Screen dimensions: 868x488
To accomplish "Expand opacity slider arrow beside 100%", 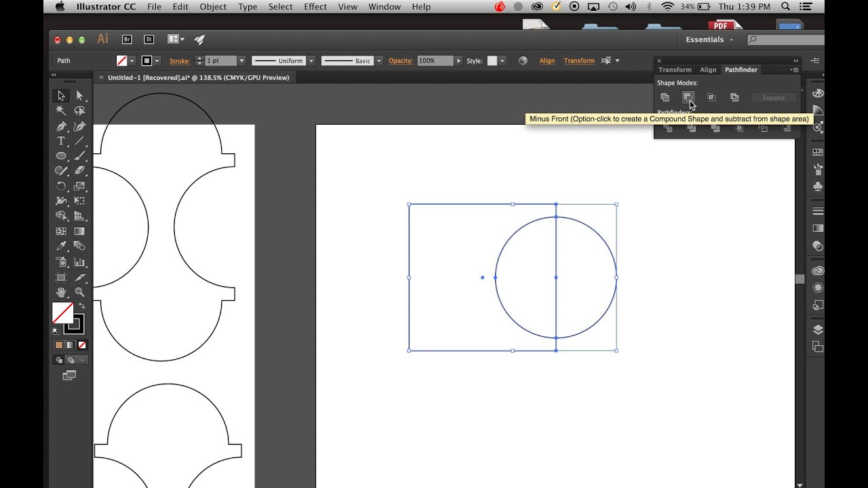I will [459, 60].
